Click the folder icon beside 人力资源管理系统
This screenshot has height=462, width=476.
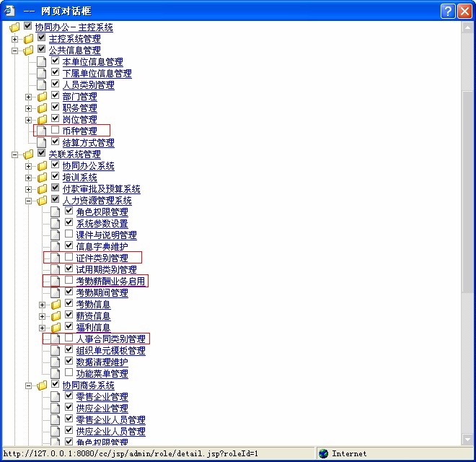(x=43, y=201)
